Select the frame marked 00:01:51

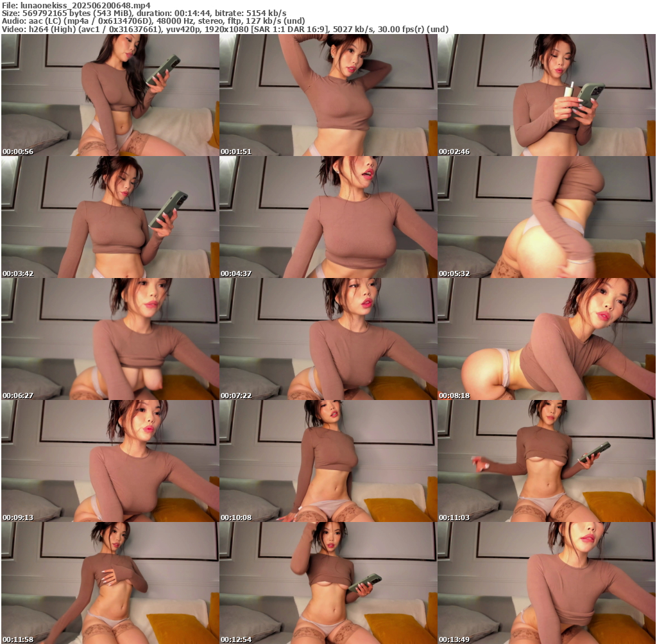(328, 95)
